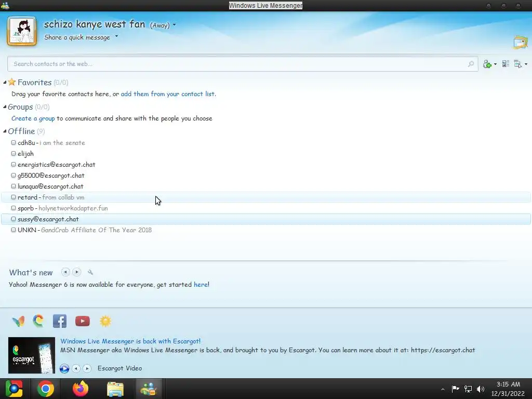Play the Escargot Video

tap(64, 368)
